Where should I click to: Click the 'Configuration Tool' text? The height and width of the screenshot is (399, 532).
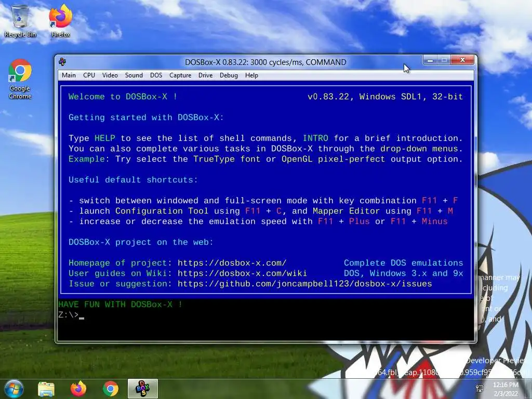(162, 211)
